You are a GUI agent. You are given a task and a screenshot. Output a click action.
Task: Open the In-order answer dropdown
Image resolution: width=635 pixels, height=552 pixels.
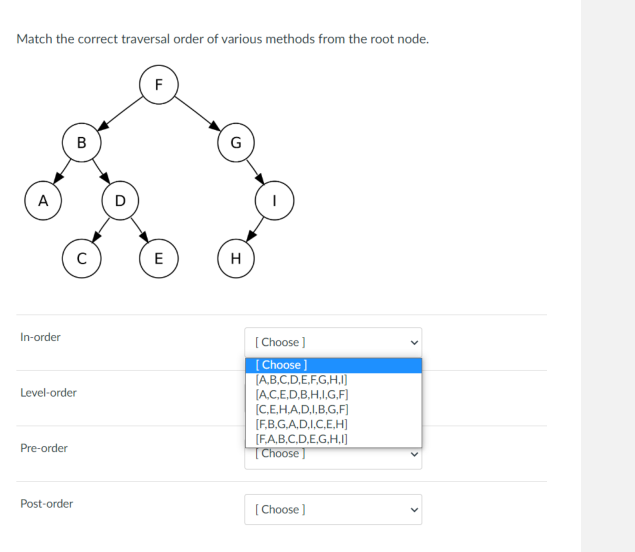(x=333, y=342)
